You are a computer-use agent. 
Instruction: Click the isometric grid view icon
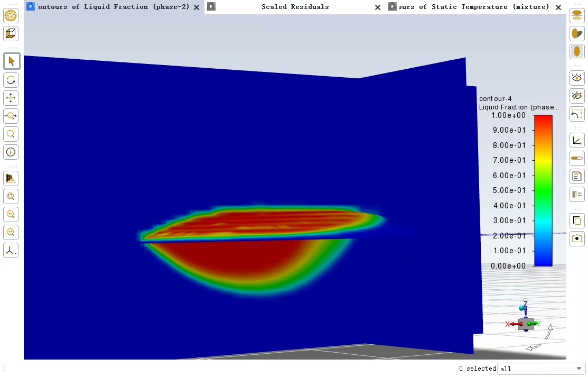pyautogui.click(x=11, y=178)
